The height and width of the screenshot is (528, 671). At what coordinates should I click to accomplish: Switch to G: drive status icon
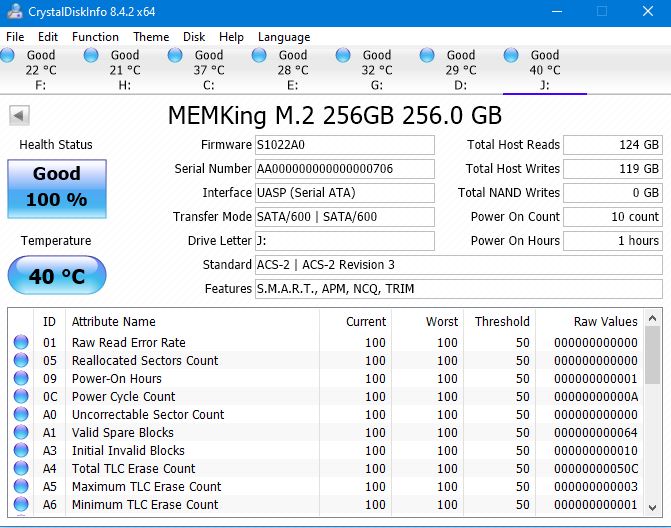pyautogui.click(x=344, y=56)
